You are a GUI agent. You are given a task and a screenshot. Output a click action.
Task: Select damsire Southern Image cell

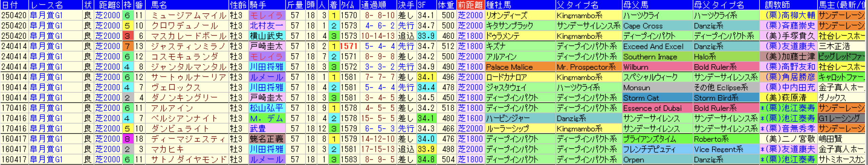coord(650,57)
